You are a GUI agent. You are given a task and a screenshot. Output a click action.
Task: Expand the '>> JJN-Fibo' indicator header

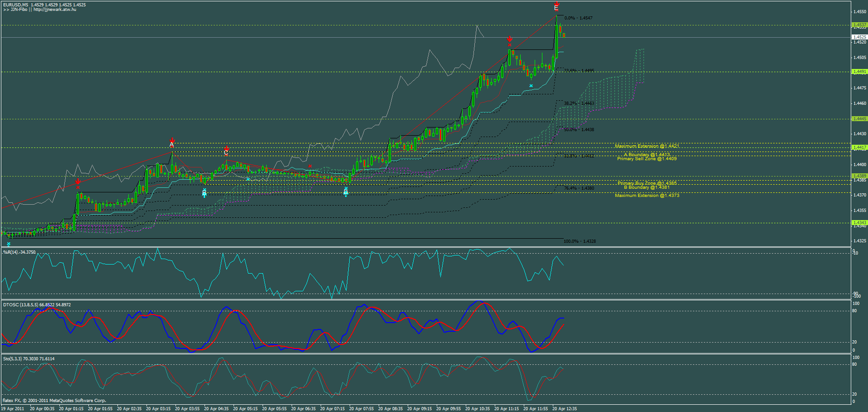tap(15, 10)
